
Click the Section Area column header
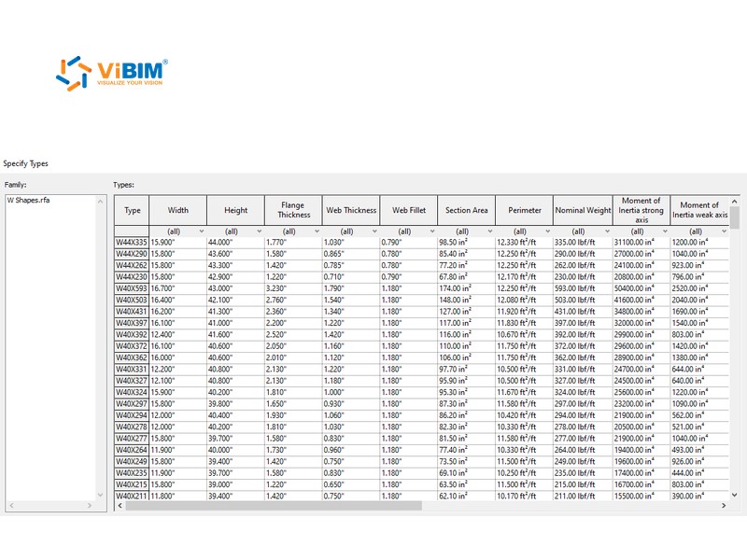[466, 210]
